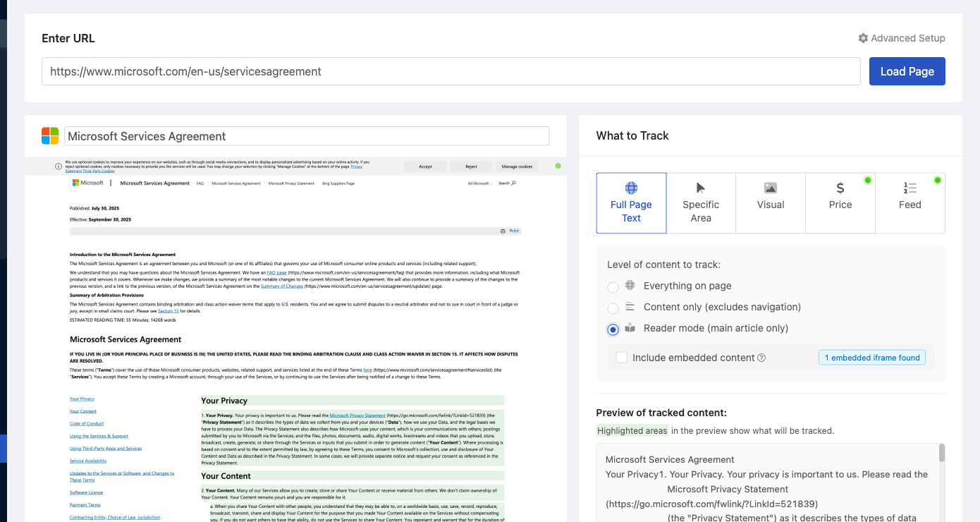Click the numbered-list icon on the Feed tracker
This screenshot has width=980, height=522.
tap(909, 186)
